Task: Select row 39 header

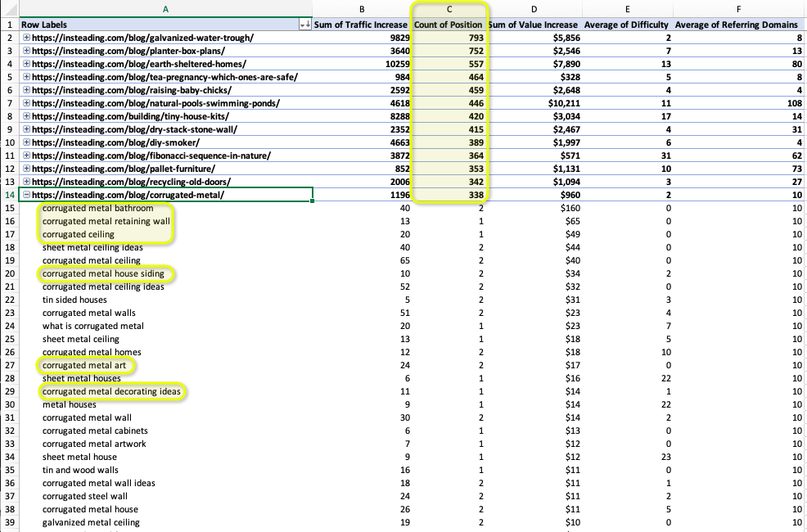Action: click(x=10, y=522)
